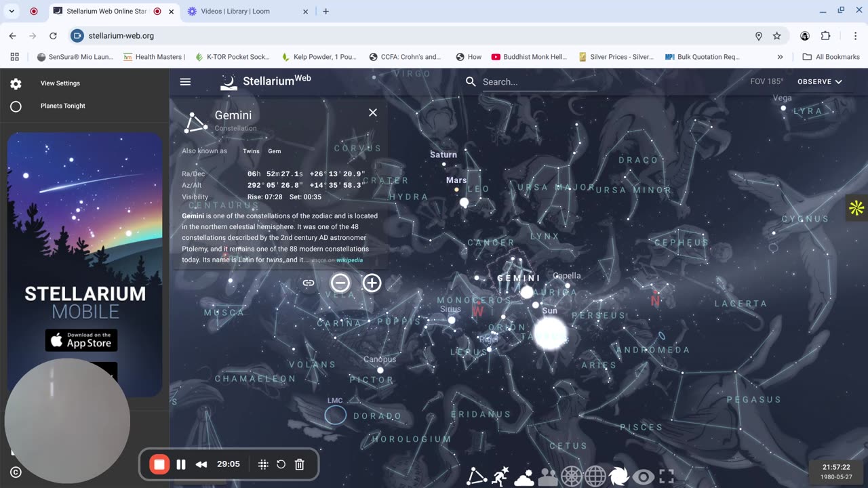
Task: Select Canopus star label
Action: pyautogui.click(x=380, y=359)
